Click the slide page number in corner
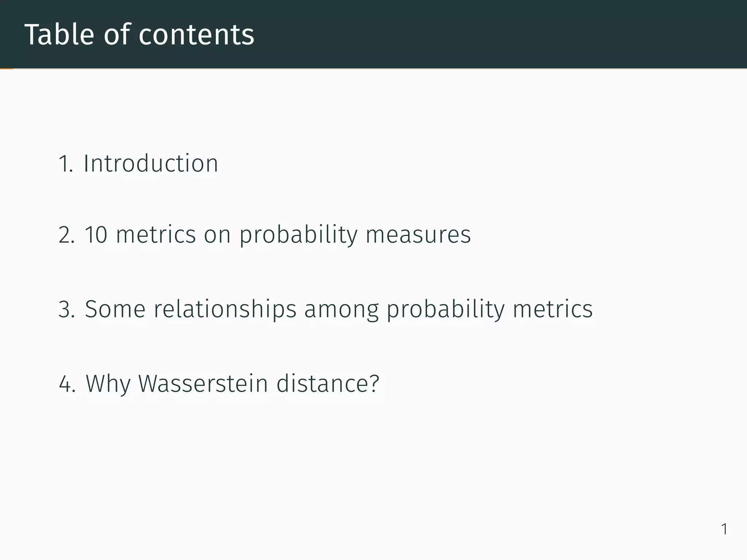 click(x=724, y=529)
